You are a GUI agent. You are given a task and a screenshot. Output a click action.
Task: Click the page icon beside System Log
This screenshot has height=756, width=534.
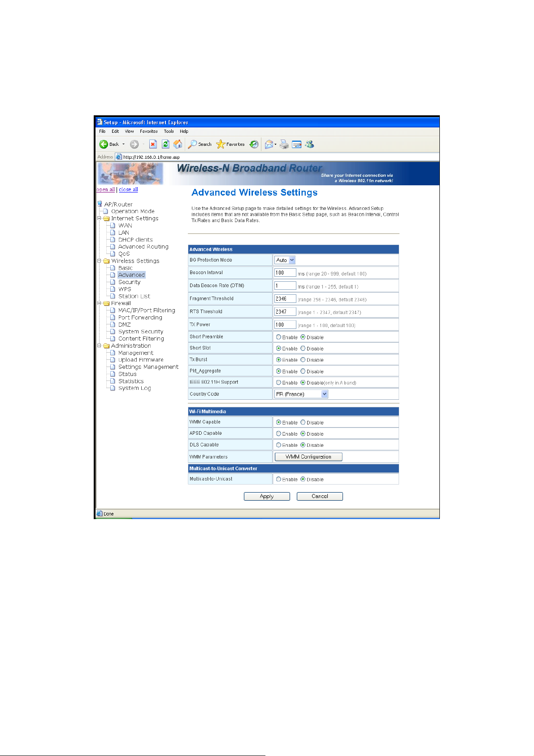(113, 388)
